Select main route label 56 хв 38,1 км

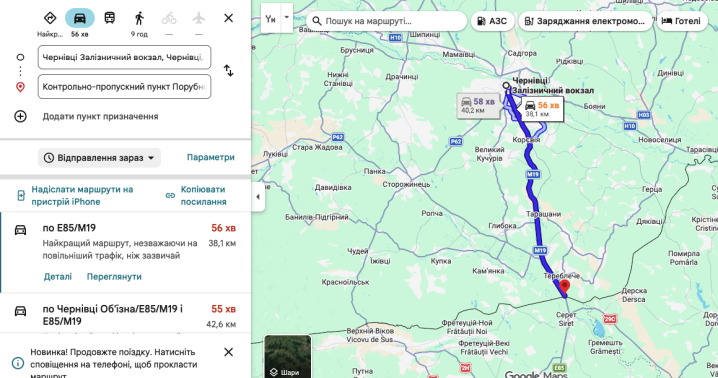[542, 109]
